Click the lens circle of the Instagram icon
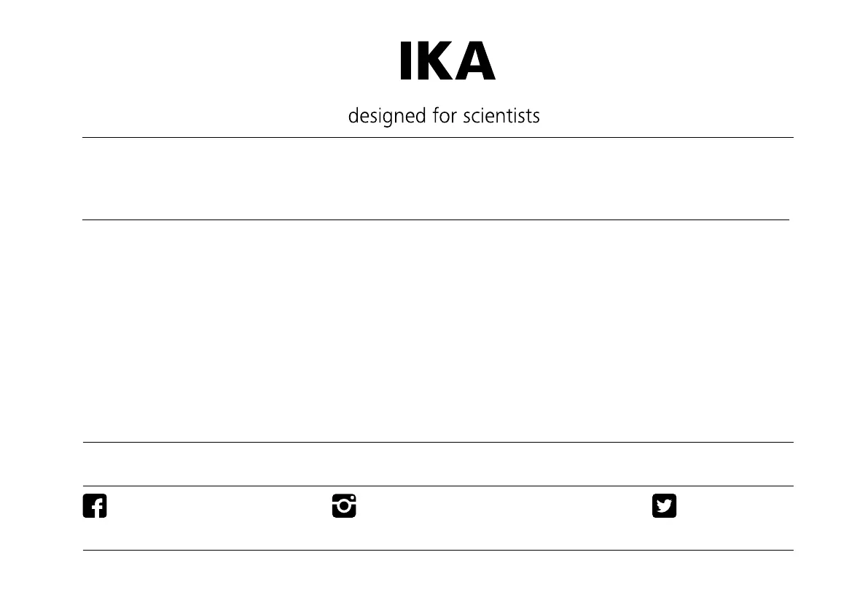 point(344,507)
